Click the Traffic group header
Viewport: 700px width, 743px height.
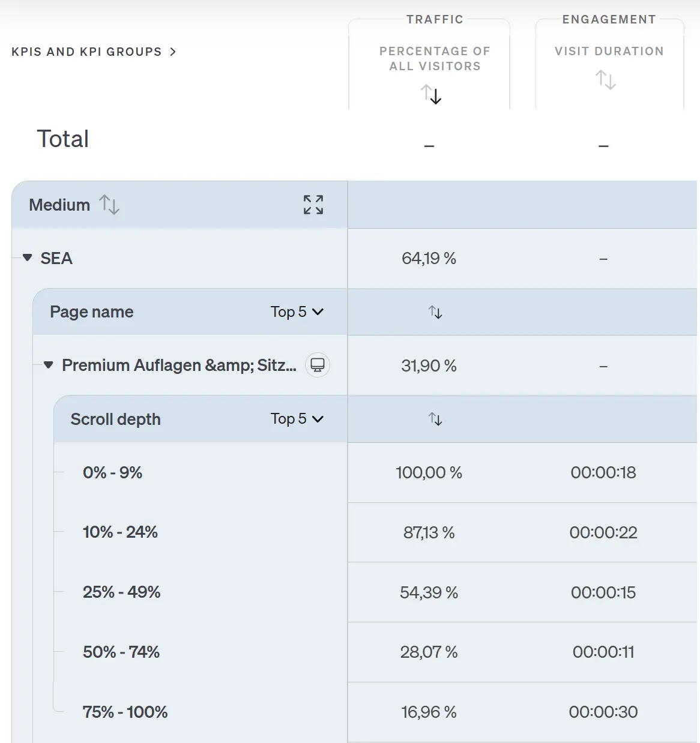click(x=435, y=19)
